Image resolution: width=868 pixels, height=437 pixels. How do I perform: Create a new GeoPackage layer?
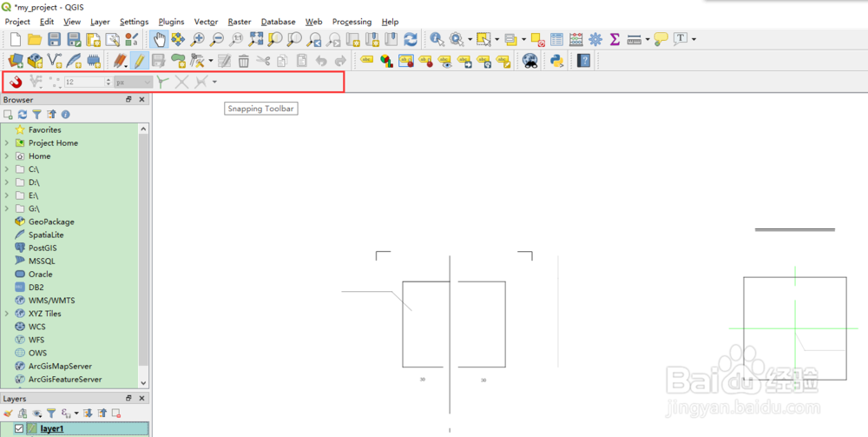35,60
